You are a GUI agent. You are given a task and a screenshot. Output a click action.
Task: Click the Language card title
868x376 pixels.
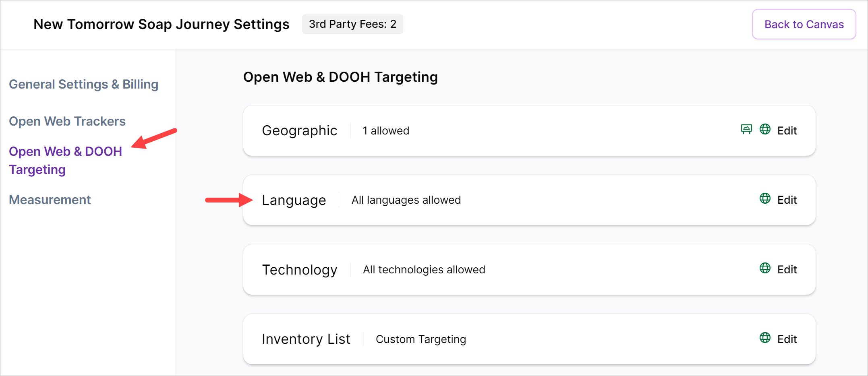[x=294, y=200]
